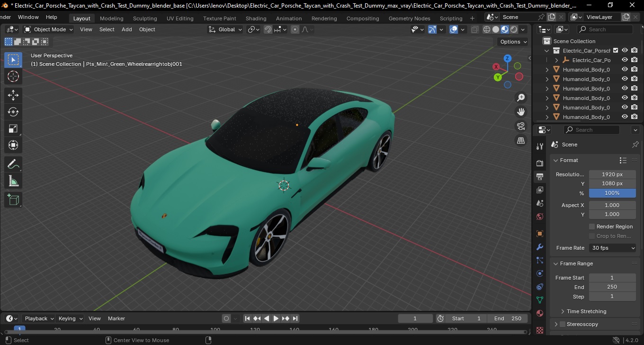Open the Format presets list icon
Viewport: 644px width, 345px height.
pyautogui.click(x=623, y=160)
